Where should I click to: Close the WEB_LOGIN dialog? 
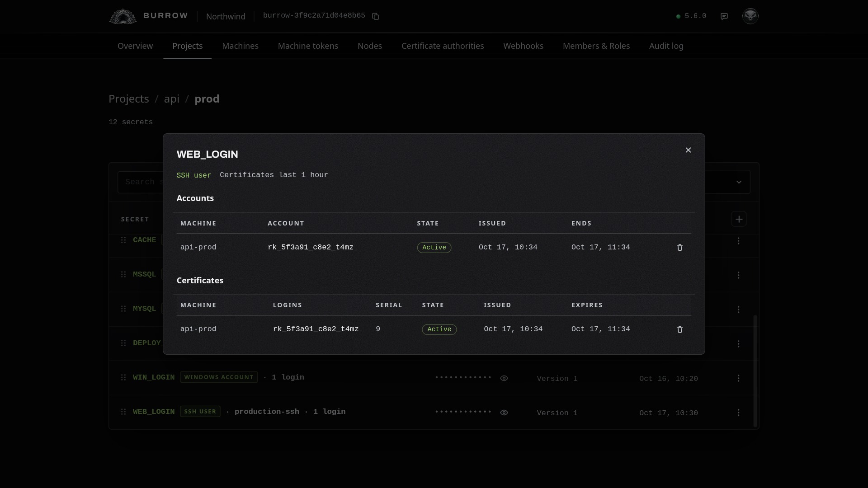tap(688, 150)
